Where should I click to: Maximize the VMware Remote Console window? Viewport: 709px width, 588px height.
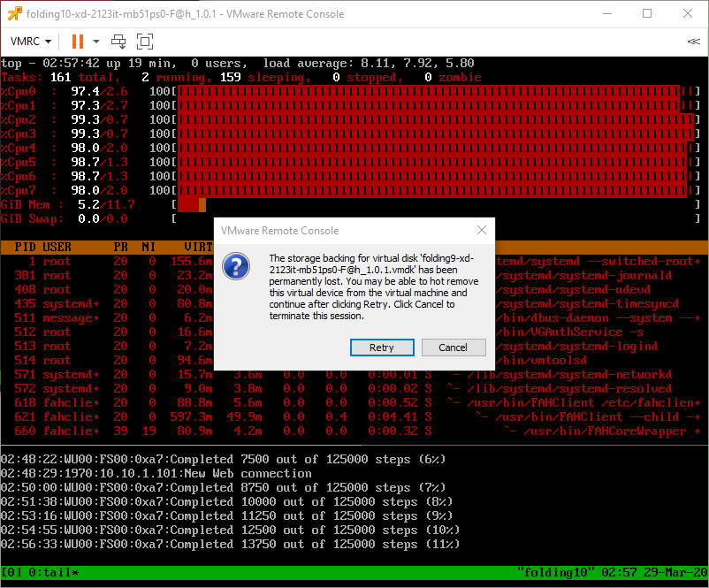(647, 14)
